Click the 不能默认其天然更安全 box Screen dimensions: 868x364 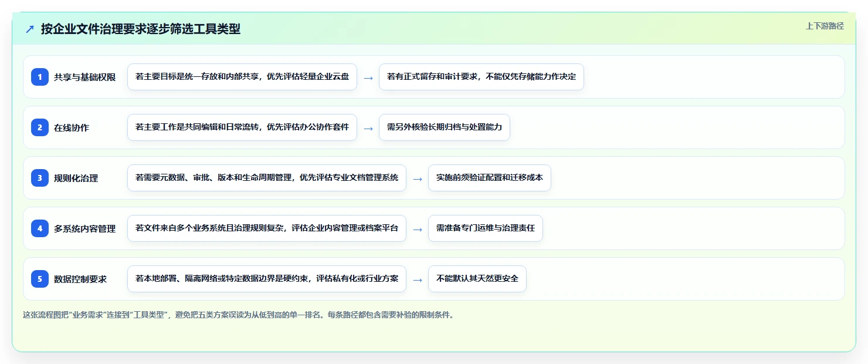(477, 279)
